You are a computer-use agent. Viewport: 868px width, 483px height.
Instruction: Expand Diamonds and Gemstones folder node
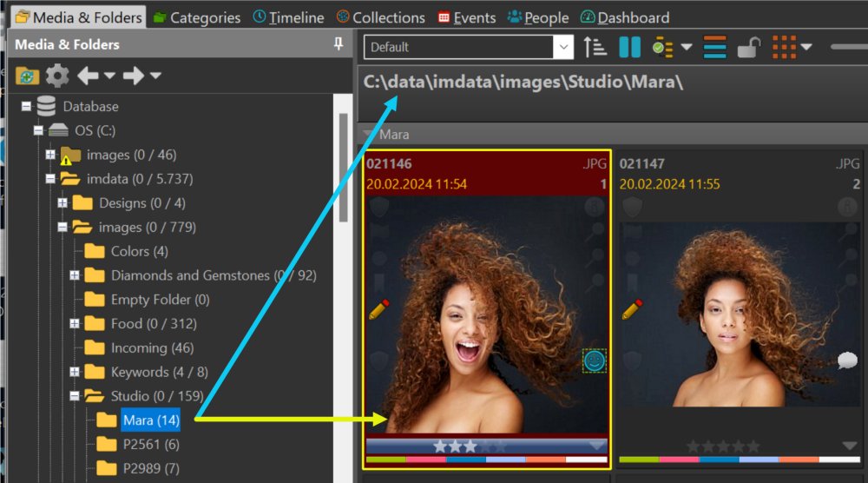pos(75,275)
